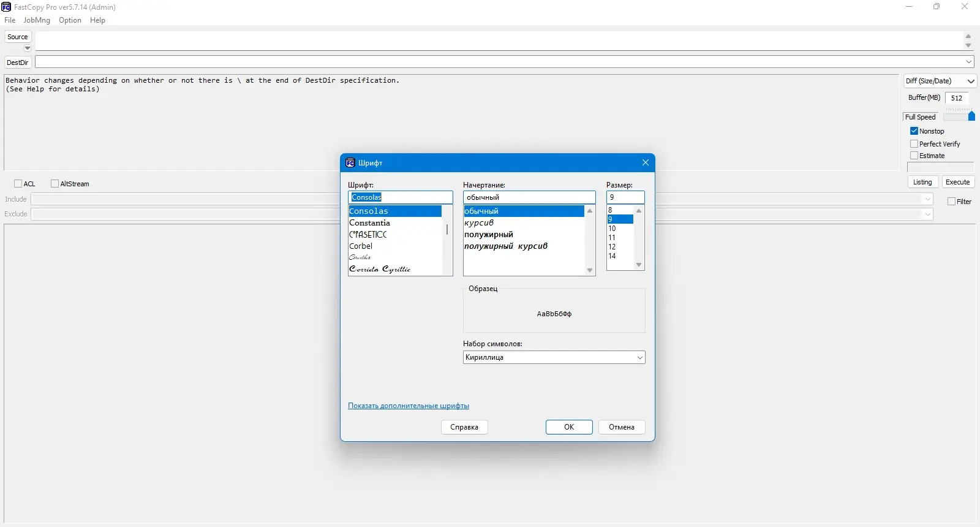Expand the Exclude filter dropdown
This screenshot has height=527, width=980.
928,214
